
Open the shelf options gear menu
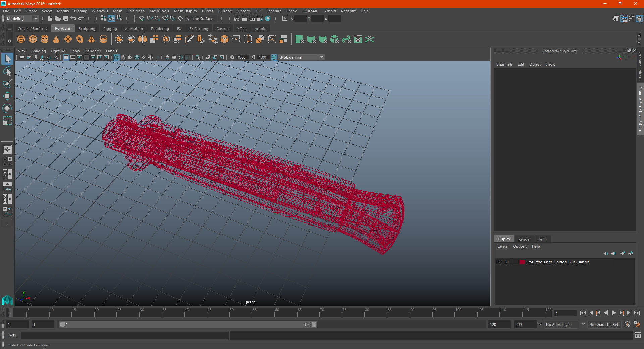pyautogui.click(x=9, y=41)
